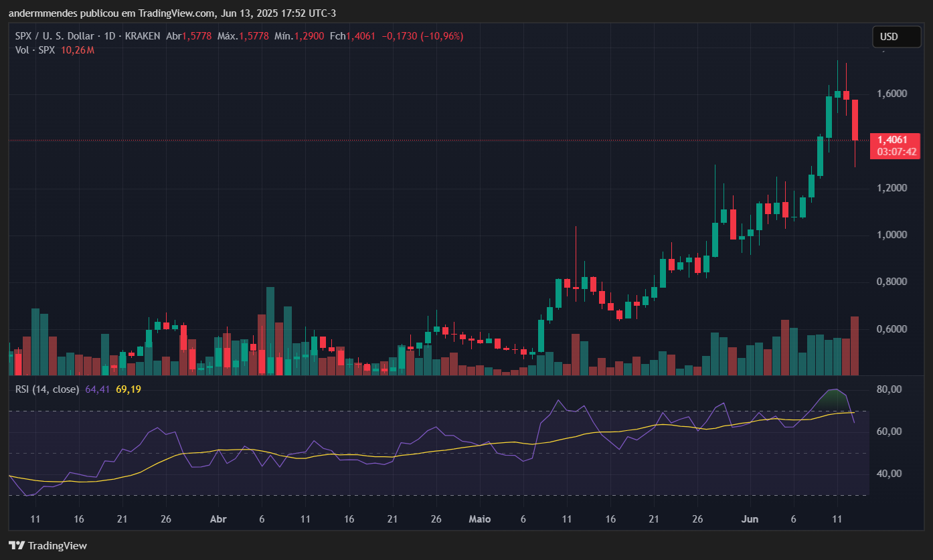Click the SPX / U. S. Dollar symbol title

(x=57, y=36)
